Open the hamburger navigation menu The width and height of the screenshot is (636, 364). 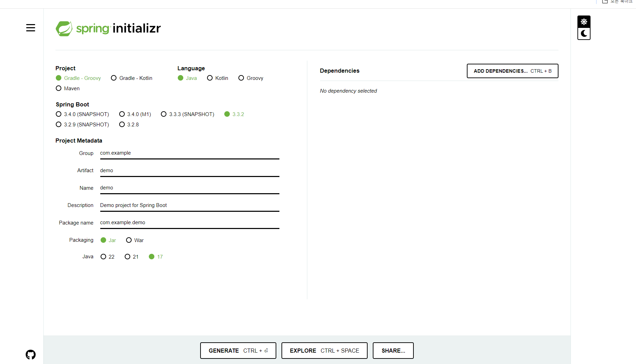[x=31, y=28]
